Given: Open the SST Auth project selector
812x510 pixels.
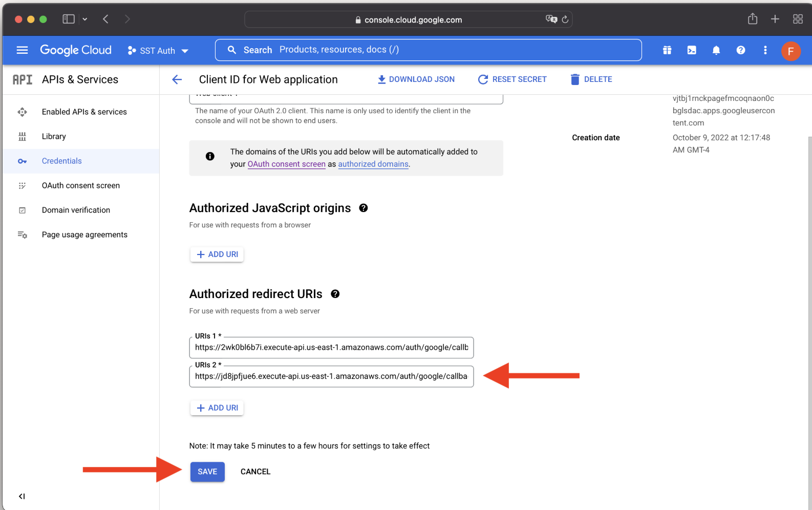Looking at the screenshot, I should [158, 51].
